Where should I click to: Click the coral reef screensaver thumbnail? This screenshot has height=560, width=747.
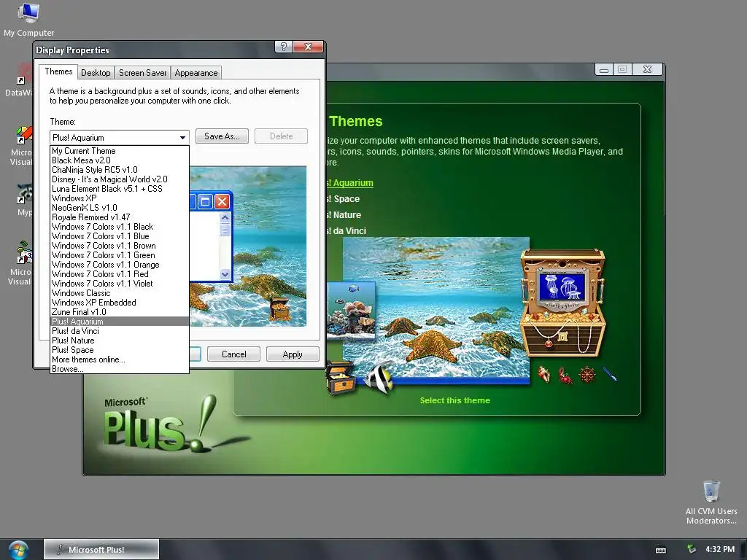tap(350, 311)
